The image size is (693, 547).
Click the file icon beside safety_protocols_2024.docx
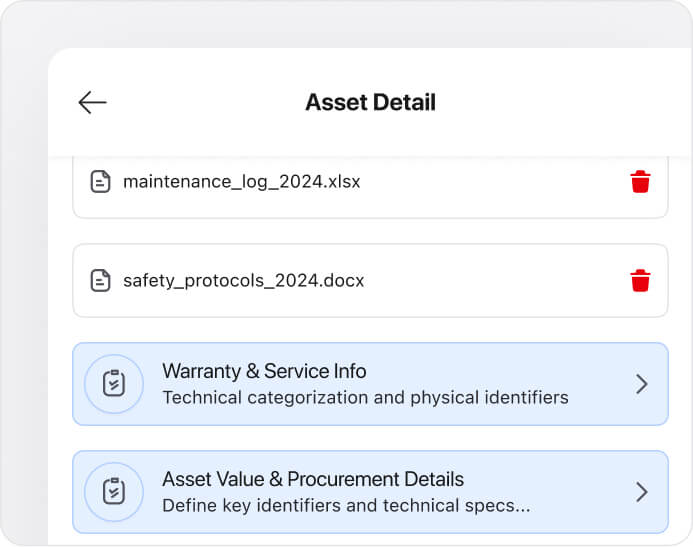coord(100,281)
